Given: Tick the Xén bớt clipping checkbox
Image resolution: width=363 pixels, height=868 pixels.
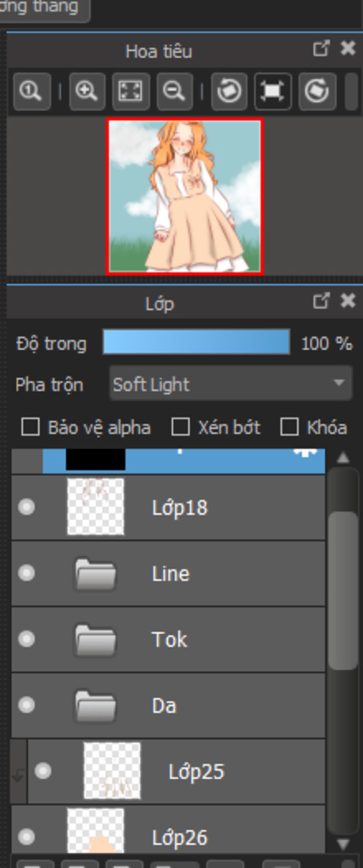Looking at the screenshot, I should click(x=180, y=427).
